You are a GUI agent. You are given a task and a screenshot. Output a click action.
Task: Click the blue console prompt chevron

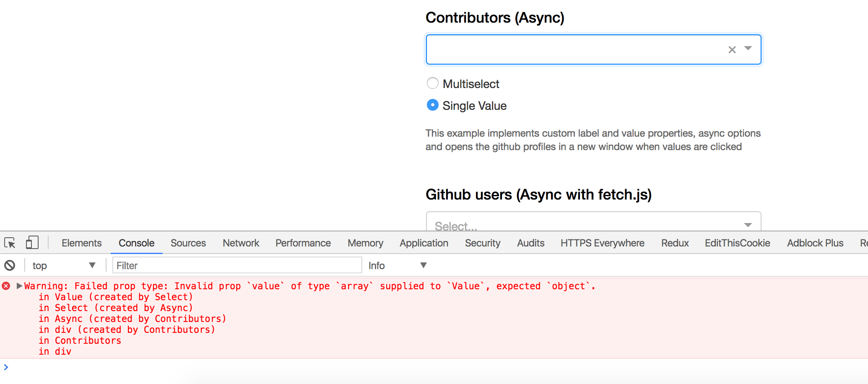[x=6, y=367]
